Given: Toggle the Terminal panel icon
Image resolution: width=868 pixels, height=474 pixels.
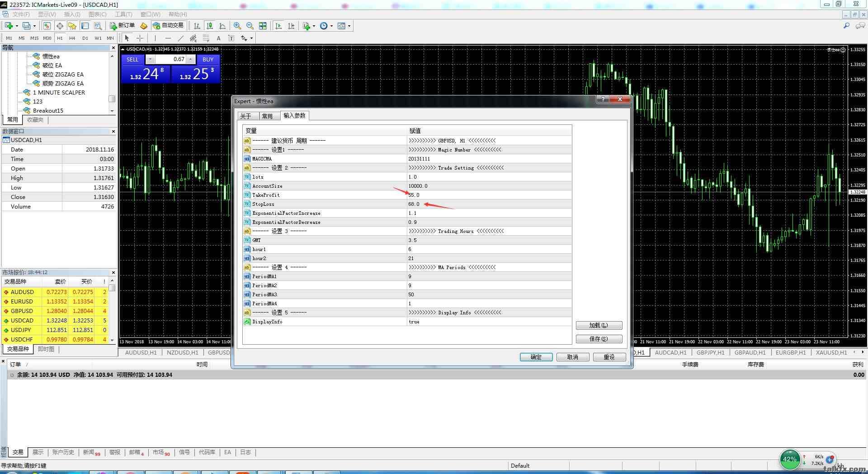Looking at the screenshot, I should coord(85,26).
